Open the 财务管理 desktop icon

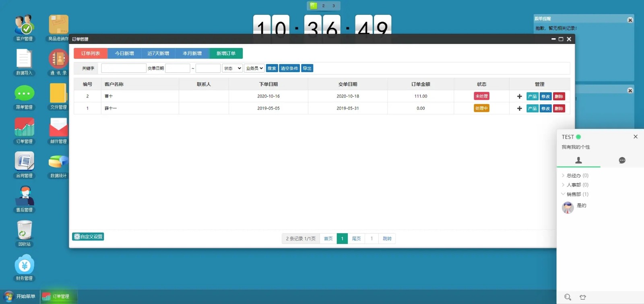pyautogui.click(x=24, y=265)
